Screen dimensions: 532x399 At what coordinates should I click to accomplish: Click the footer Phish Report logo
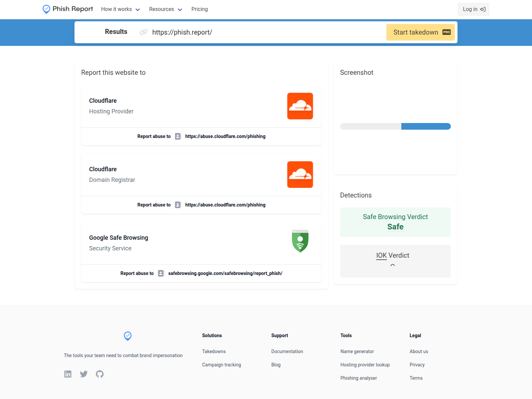(128, 336)
